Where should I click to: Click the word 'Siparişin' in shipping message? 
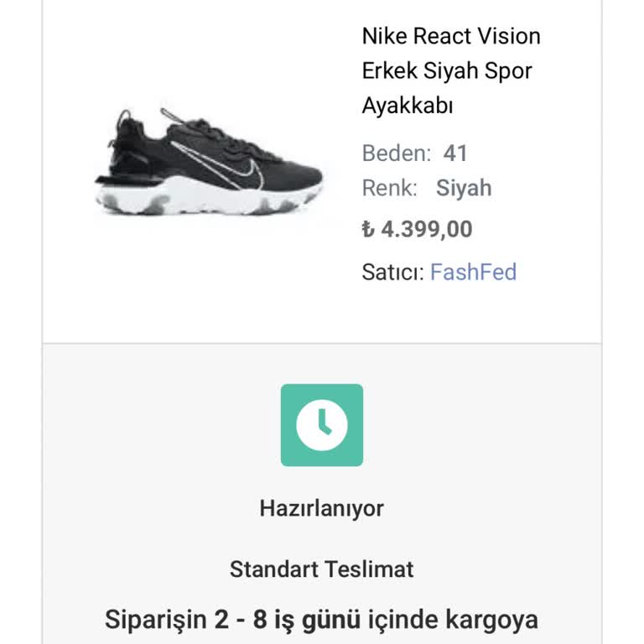tap(155, 621)
